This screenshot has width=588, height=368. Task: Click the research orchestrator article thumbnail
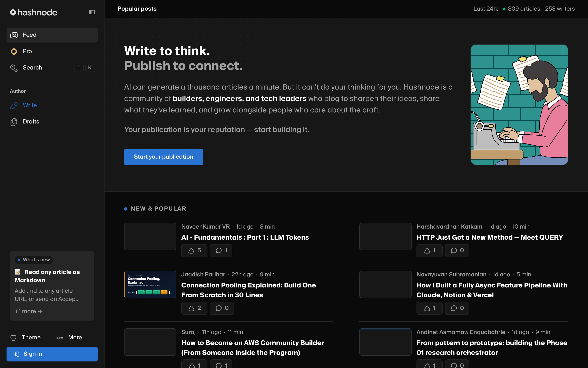[385, 342]
